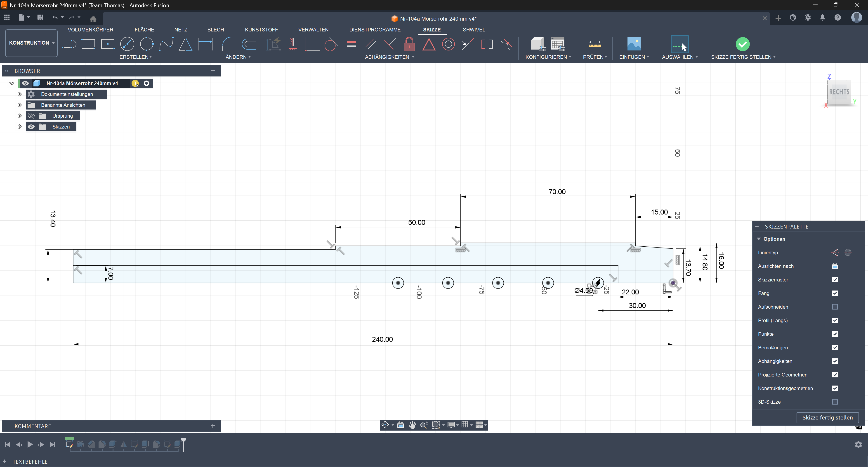Viewport: 868px width, 467px height.
Task: Disable the Skizzierraster checkbox
Action: [x=835, y=279]
